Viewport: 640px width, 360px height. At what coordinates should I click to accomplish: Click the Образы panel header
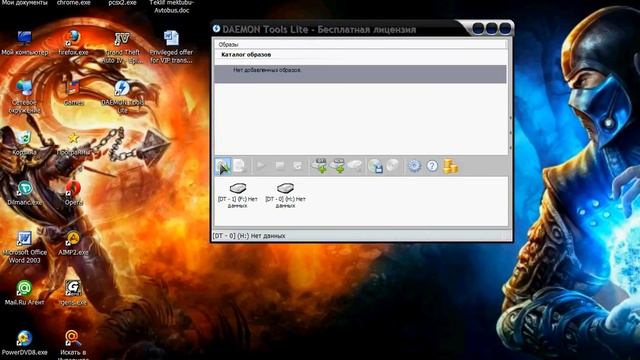click(360, 44)
